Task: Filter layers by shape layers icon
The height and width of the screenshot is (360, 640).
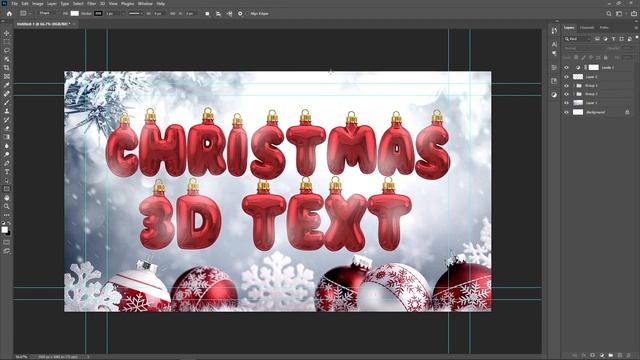Action: (x=622, y=39)
